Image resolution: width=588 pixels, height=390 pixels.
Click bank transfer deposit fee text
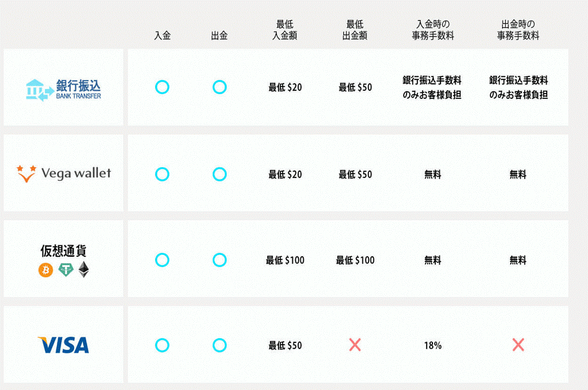432,87
